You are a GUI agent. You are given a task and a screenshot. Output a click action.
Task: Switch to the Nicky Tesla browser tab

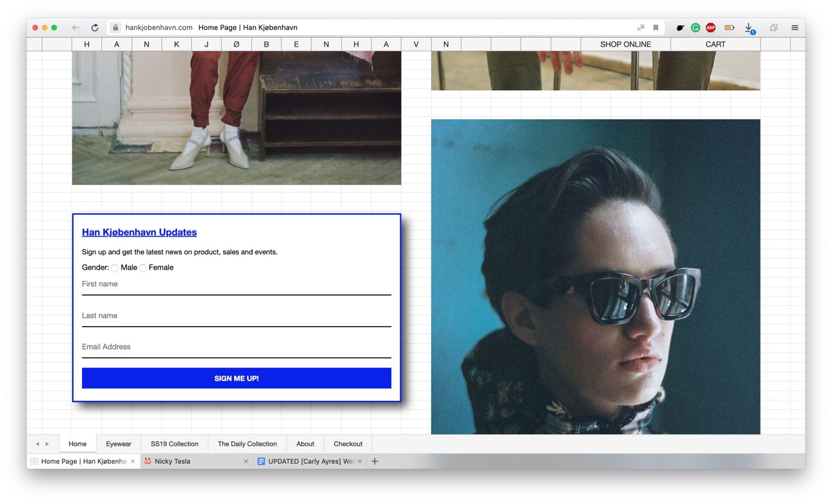click(196, 461)
